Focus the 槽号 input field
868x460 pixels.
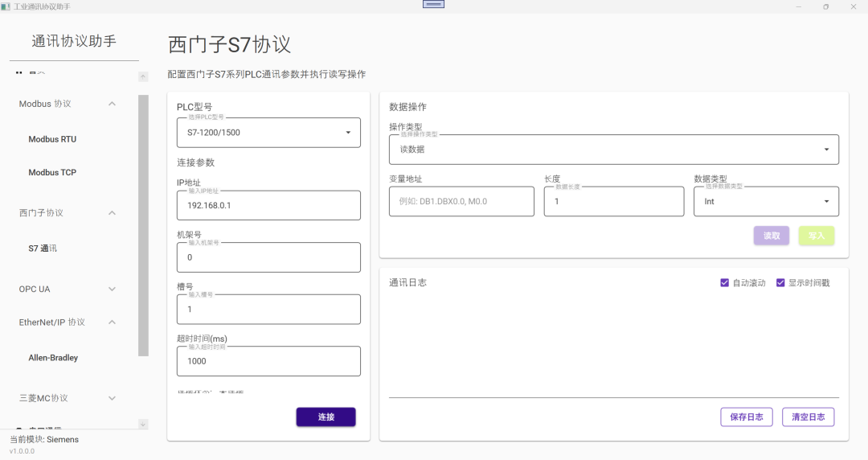[268, 310]
